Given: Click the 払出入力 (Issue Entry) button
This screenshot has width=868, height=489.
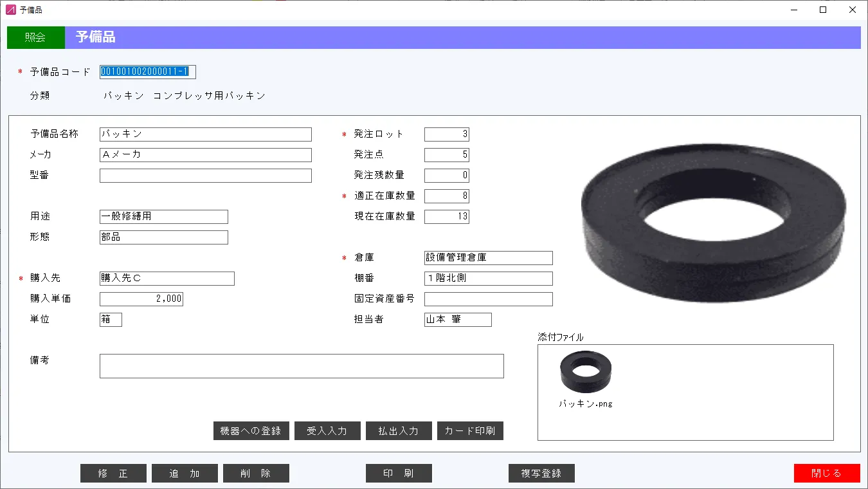Looking at the screenshot, I should pyautogui.click(x=399, y=430).
